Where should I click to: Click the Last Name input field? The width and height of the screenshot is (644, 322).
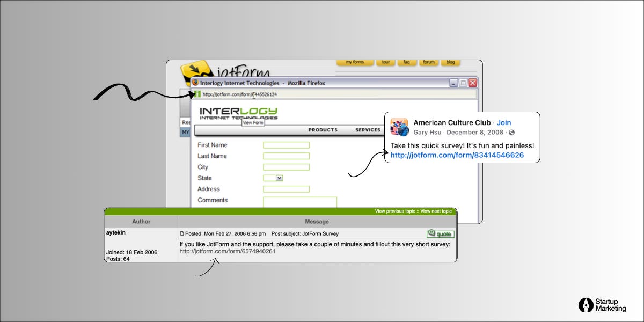point(286,156)
